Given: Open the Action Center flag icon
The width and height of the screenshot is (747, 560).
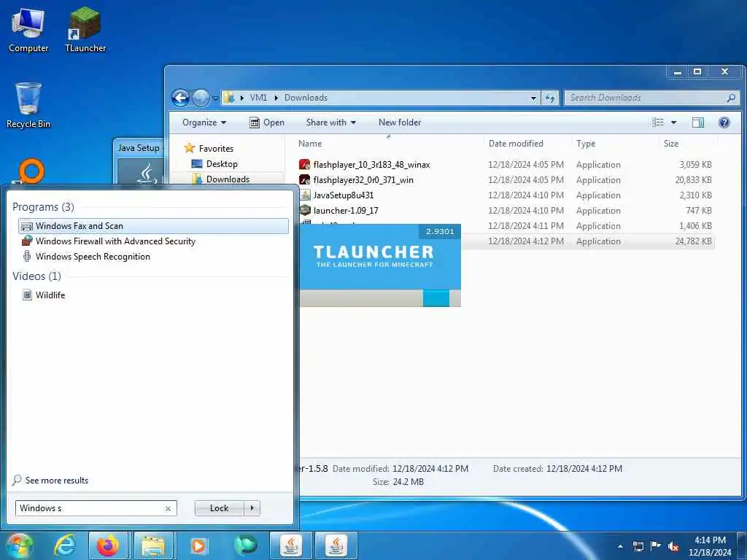Looking at the screenshot, I should coord(656,546).
